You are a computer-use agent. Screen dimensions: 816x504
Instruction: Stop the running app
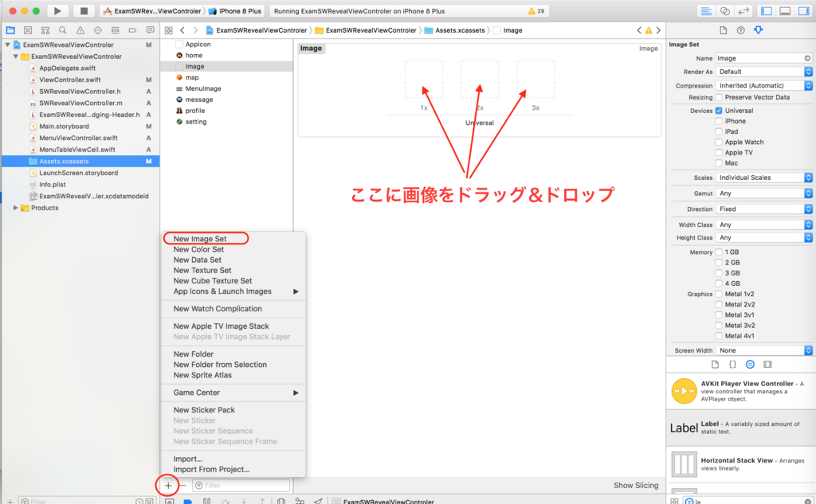[x=83, y=11]
